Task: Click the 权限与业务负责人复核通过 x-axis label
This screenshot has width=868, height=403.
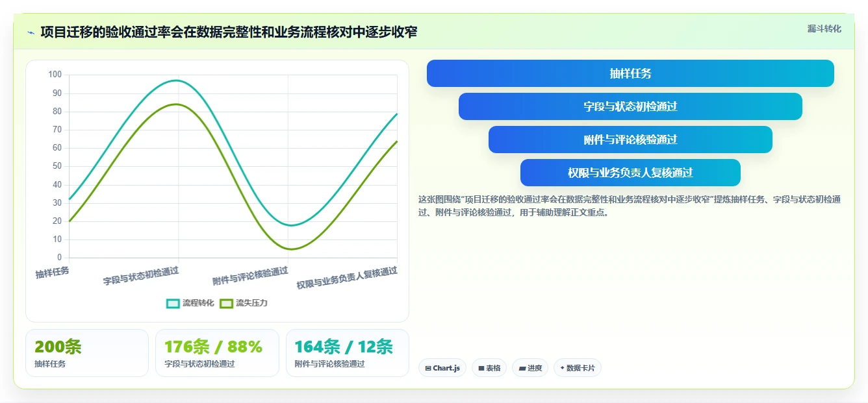Action: click(347, 278)
